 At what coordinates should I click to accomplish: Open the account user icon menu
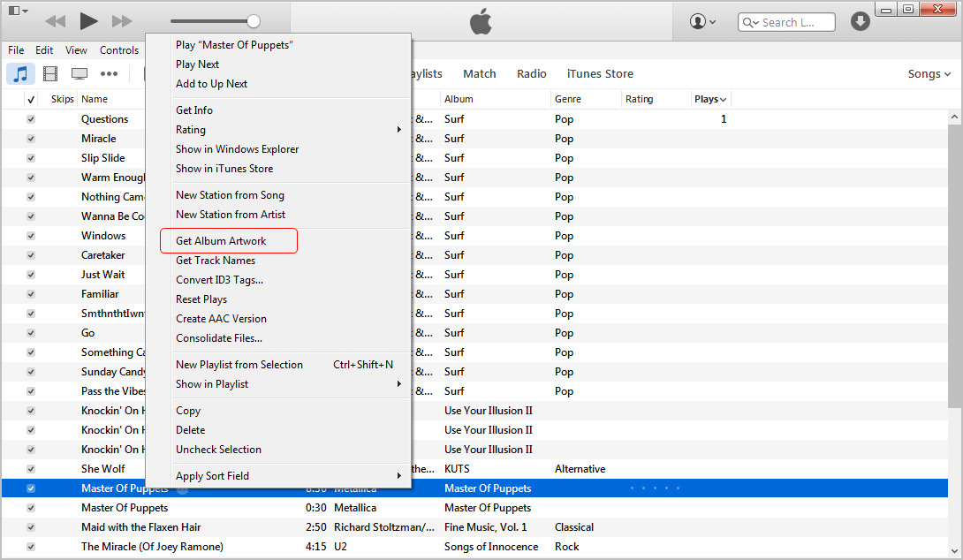coord(702,21)
